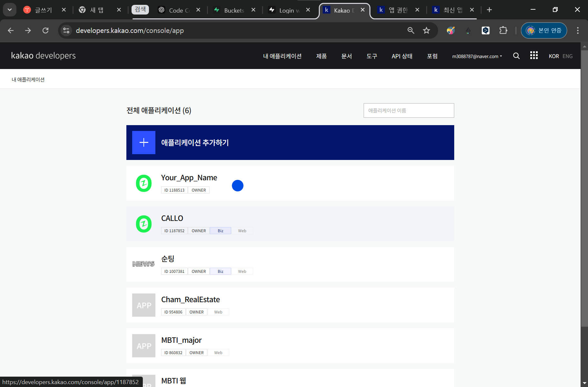Switch to the Code tab
This screenshot has height=387, width=588.
click(179, 10)
